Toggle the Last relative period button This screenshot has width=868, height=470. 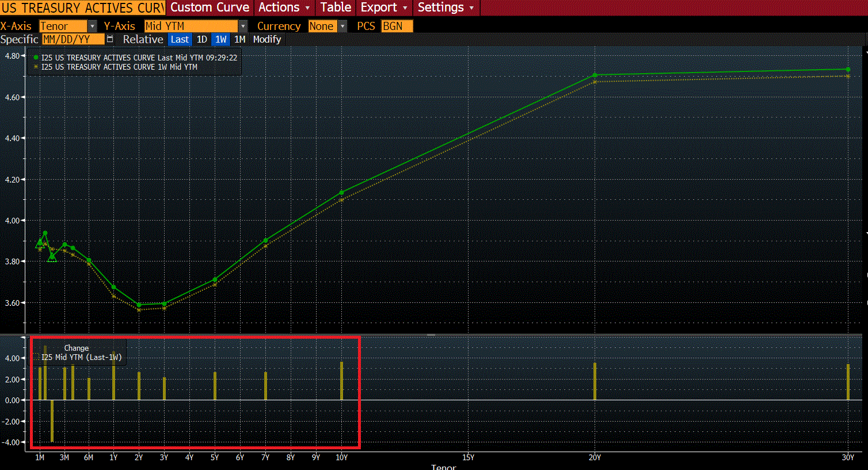180,39
